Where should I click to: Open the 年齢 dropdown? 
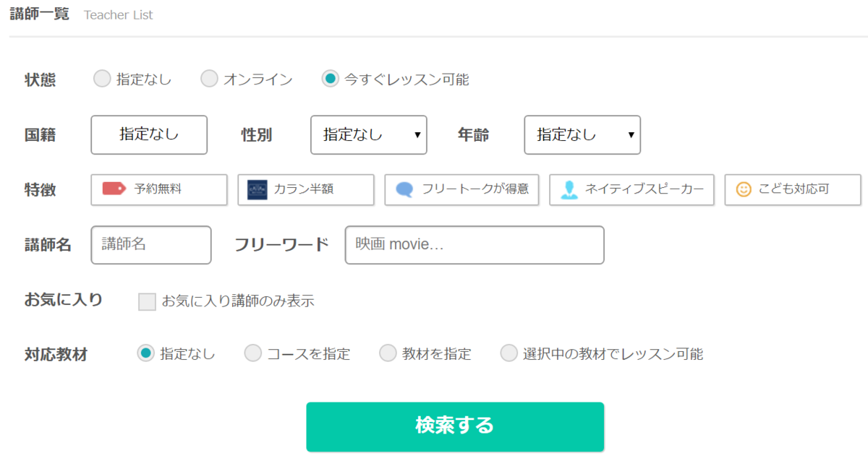tap(582, 135)
